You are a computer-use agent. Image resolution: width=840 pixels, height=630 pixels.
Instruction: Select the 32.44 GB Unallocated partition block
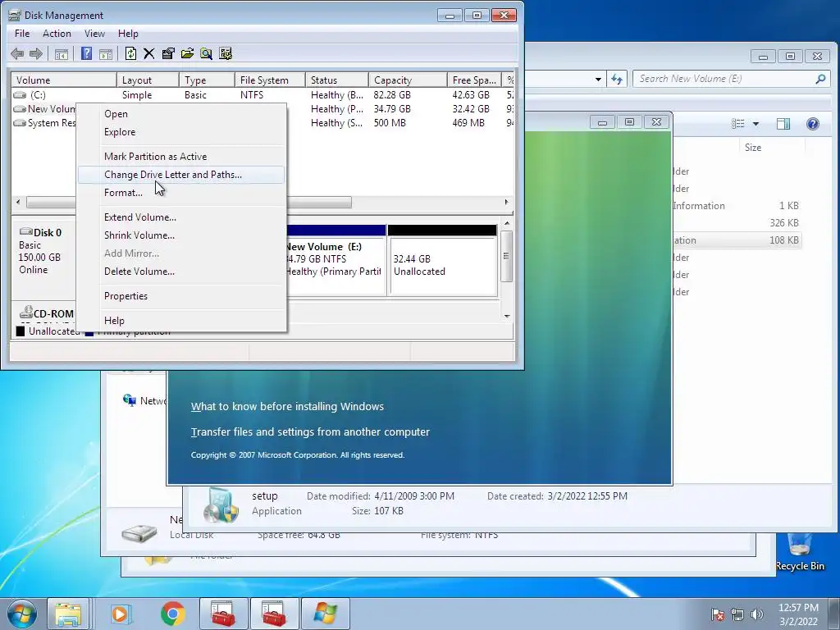442,260
